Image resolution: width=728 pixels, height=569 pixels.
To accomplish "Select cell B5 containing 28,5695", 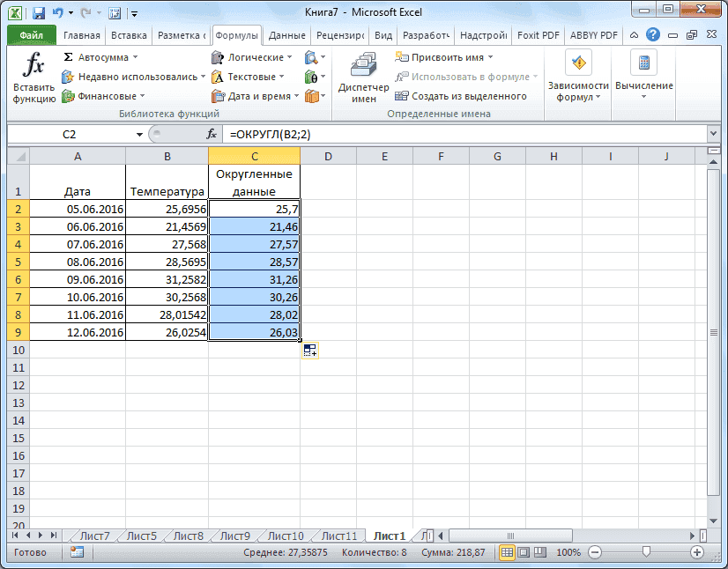I will pyautogui.click(x=167, y=262).
